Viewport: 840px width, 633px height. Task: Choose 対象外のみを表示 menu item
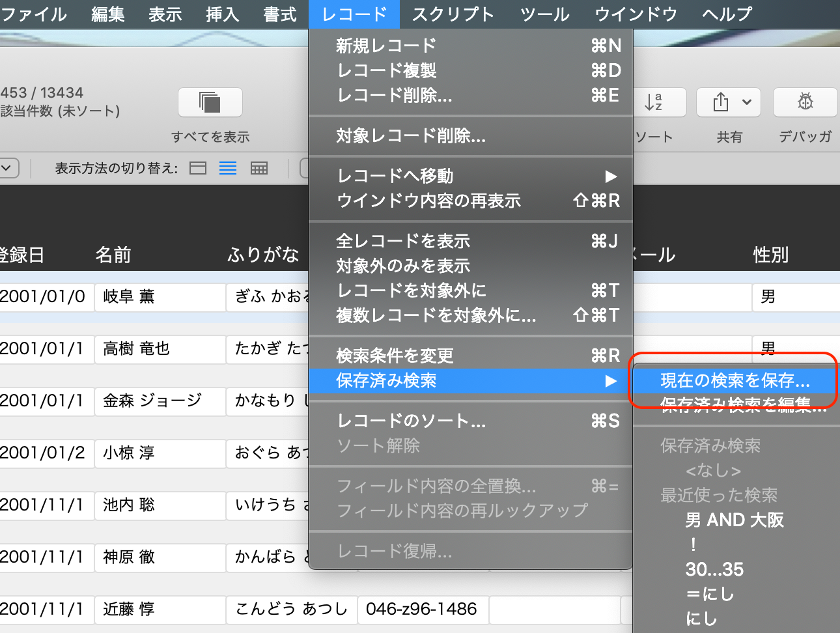[x=471, y=266]
